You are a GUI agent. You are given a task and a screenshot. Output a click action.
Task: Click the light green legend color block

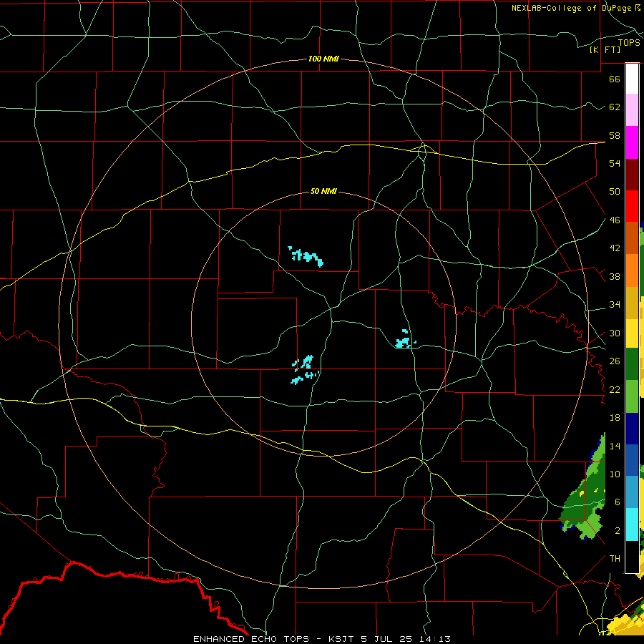632,396
